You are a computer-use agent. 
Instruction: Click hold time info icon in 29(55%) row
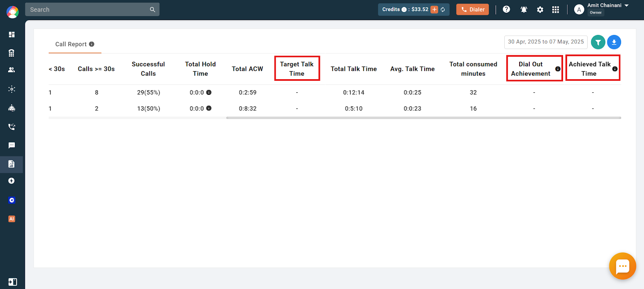pos(209,92)
